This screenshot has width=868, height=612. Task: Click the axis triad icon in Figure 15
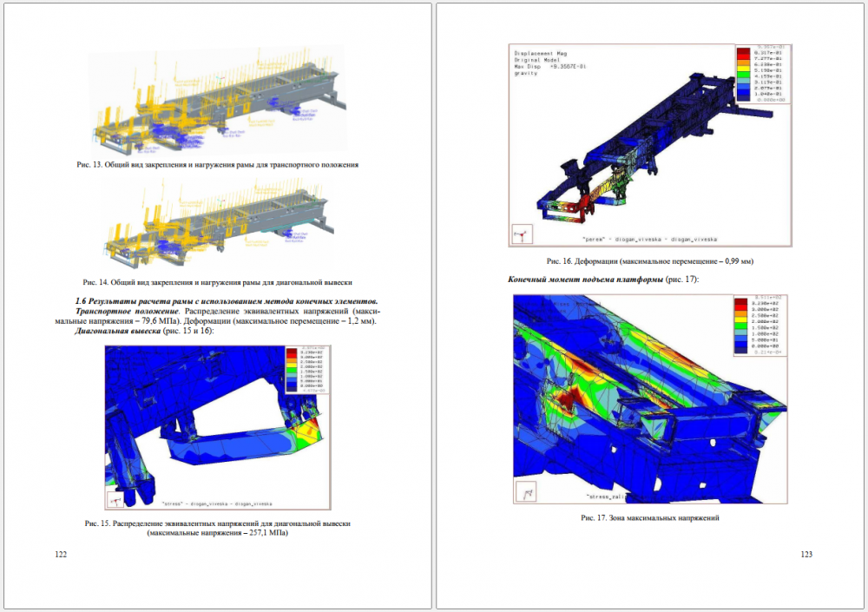tap(117, 499)
